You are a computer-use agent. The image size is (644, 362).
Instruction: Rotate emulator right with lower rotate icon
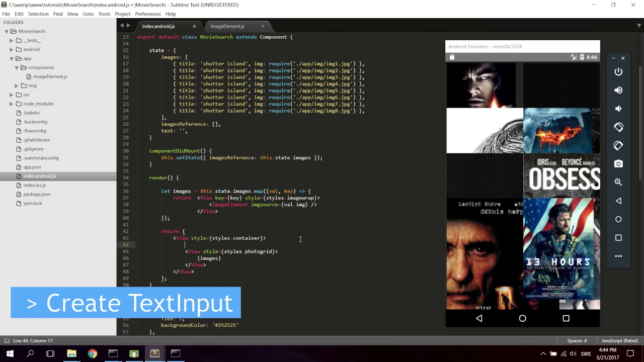(618, 146)
